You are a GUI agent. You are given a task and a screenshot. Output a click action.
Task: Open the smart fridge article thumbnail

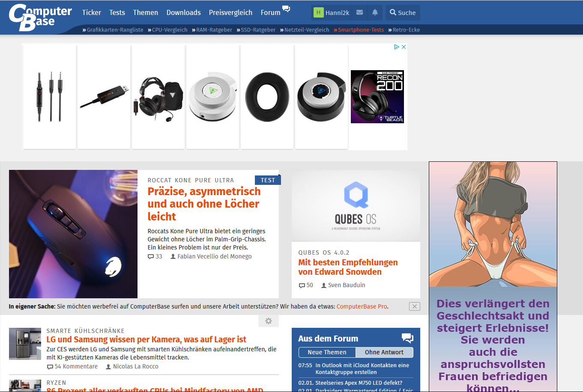pyautogui.click(x=25, y=344)
